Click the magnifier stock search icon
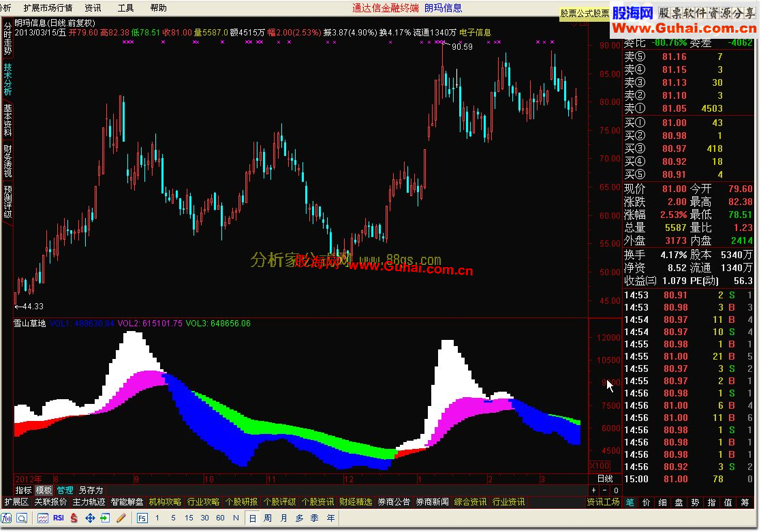Image resolution: width=761 pixels, height=532 pixels. tap(22, 518)
